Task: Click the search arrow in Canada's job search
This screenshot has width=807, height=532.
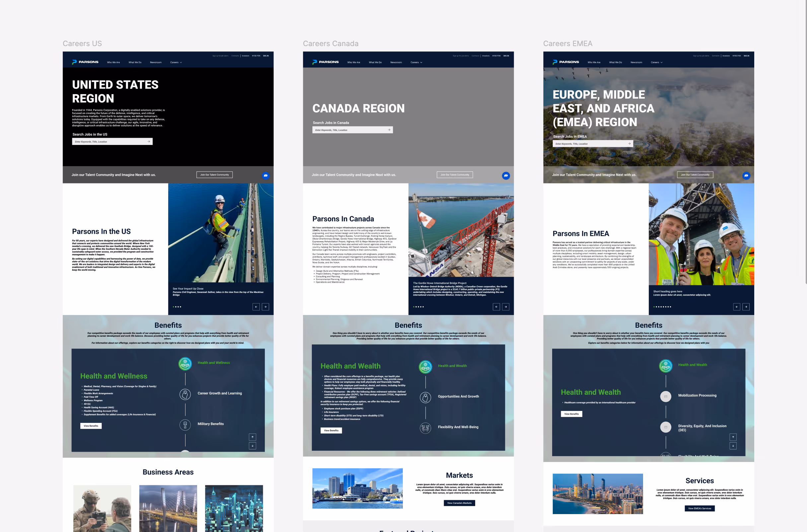Action: (x=389, y=130)
